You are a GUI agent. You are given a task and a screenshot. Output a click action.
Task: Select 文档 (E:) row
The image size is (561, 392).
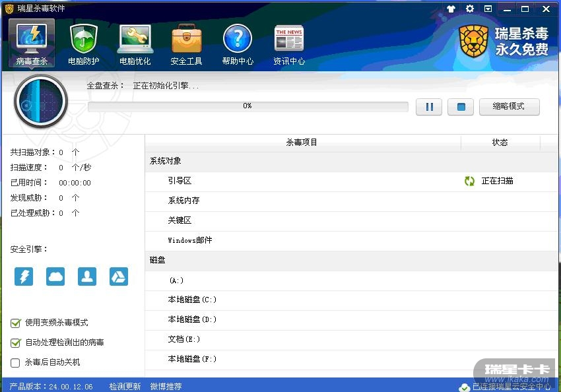pyautogui.click(x=352, y=339)
